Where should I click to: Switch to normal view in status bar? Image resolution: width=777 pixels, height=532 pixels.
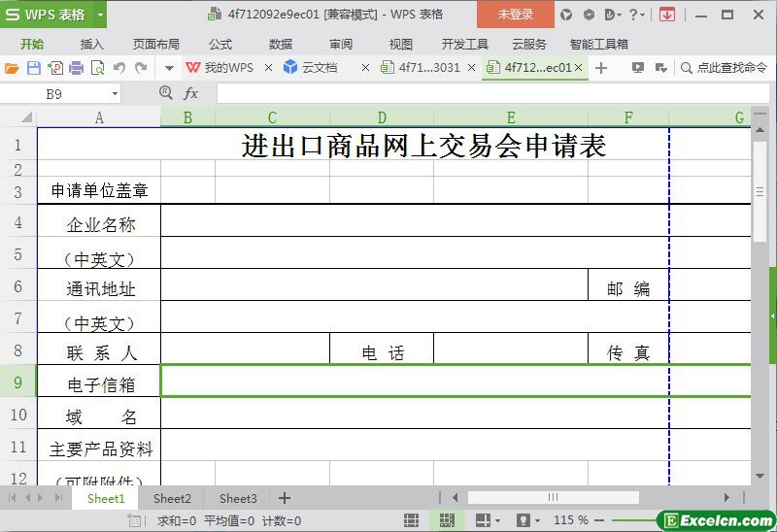tap(411, 520)
